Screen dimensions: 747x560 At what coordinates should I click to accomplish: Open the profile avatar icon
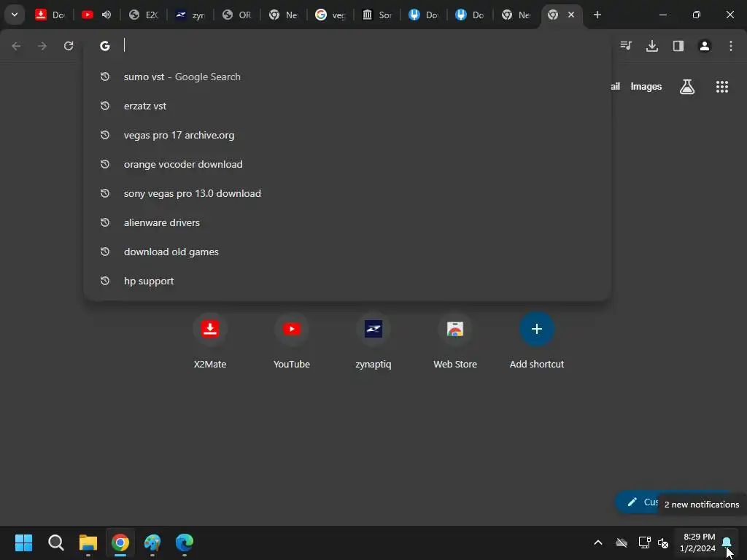(705, 46)
